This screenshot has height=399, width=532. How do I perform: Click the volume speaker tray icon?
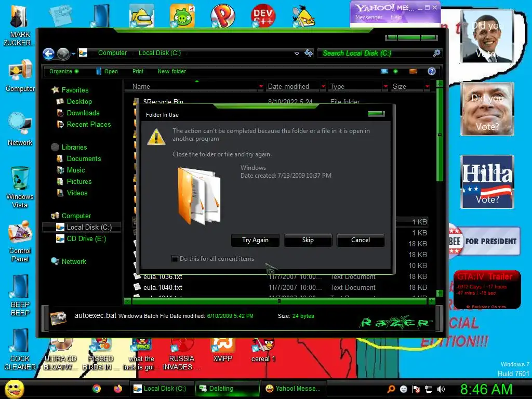pyautogui.click(x=441, y=389)
